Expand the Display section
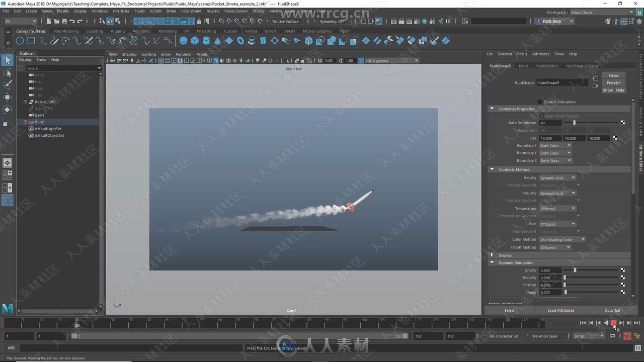 click(492, 255)
